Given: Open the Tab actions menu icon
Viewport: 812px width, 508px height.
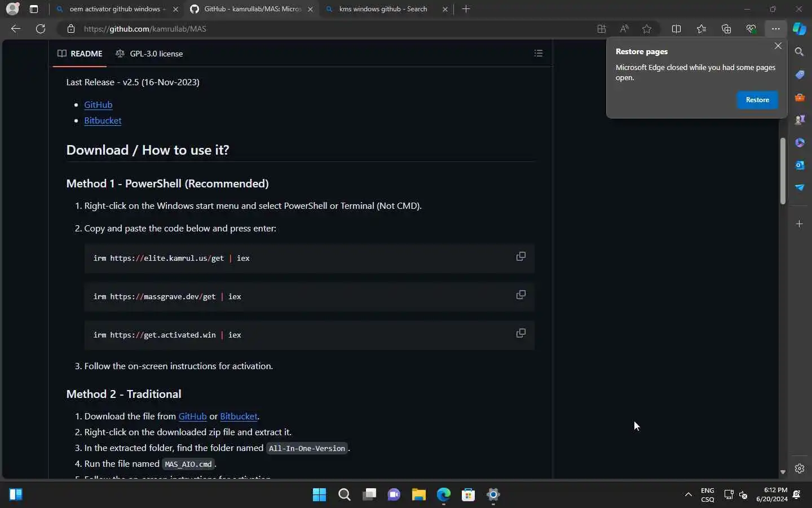Looking at the screenshot, I should click(x=34, y=9).
